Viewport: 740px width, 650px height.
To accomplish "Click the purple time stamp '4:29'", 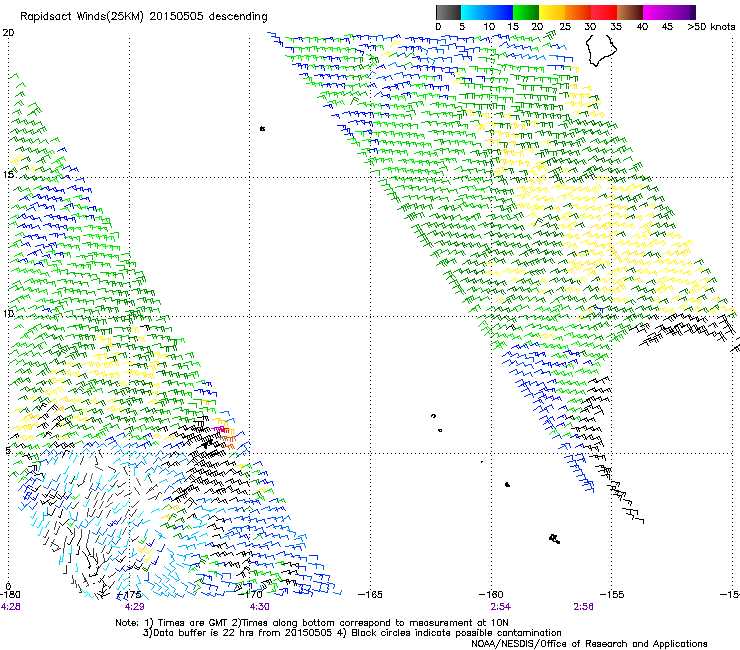I will pos(135,607).
